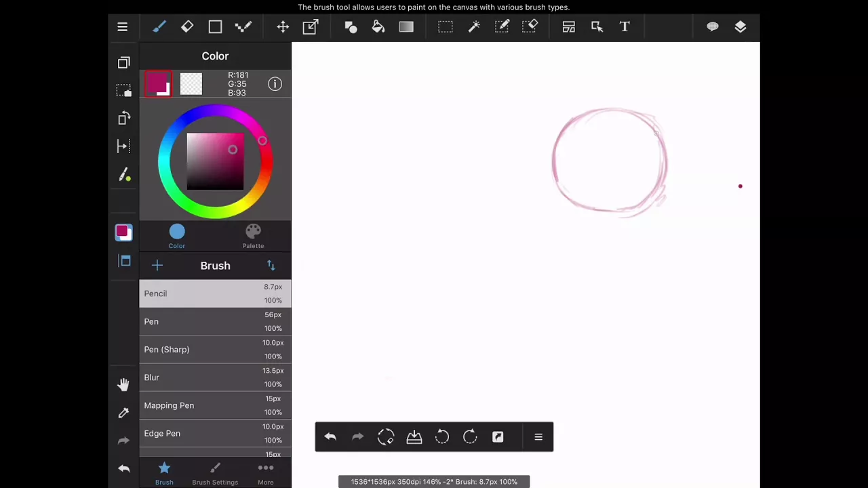Open the hamburger main menu
The width and height of the screenshot is (868, 488).
tap(122, 27)
